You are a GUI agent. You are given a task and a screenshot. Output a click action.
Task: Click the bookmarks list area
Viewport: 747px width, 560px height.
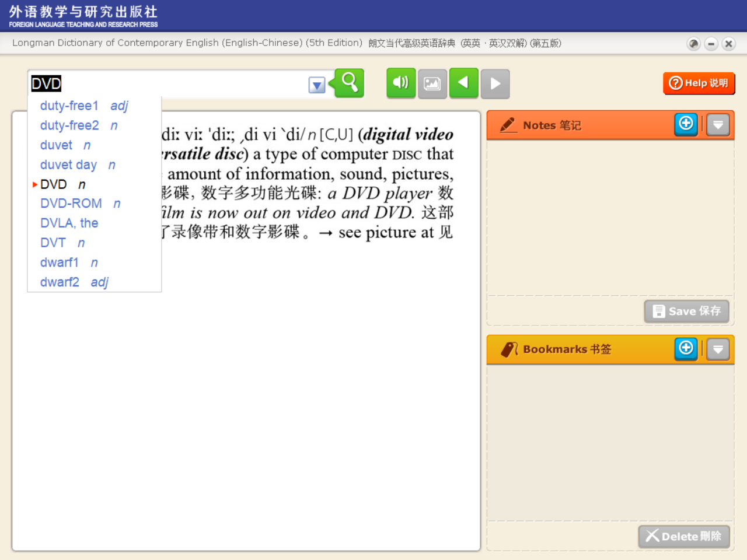[x=610, y=443]
